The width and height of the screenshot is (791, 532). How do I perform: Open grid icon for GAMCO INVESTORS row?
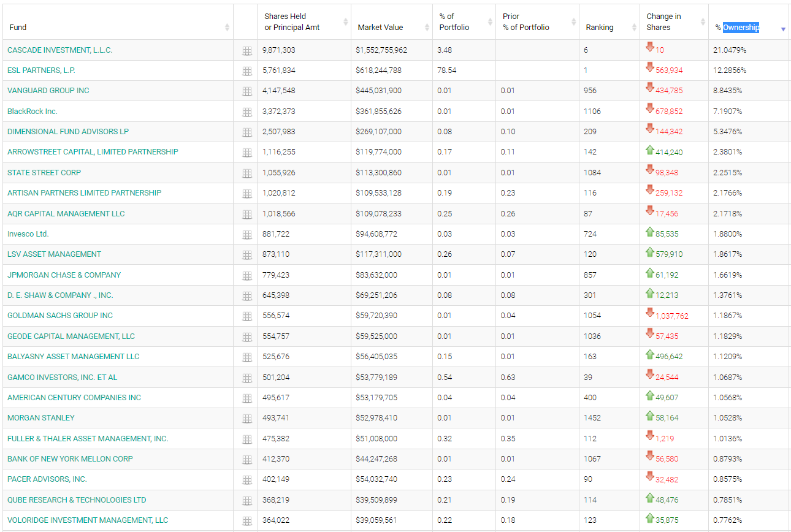pyautogui.click(x=247, y=378)
